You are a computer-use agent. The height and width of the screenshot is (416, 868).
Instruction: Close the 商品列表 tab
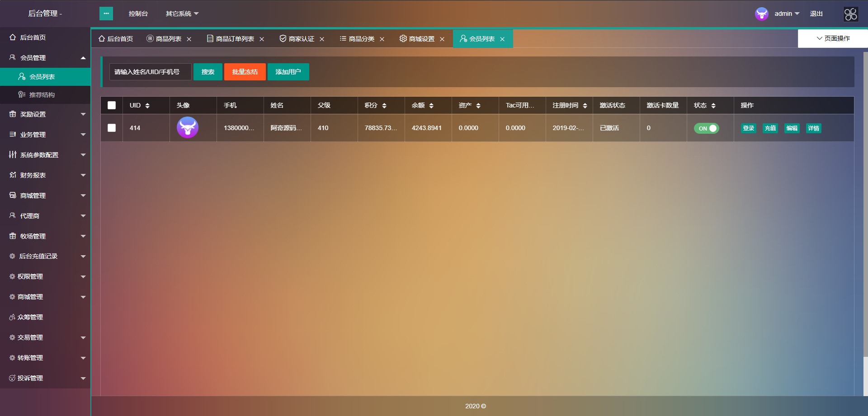pyautogui.click(x=189, y=39)
